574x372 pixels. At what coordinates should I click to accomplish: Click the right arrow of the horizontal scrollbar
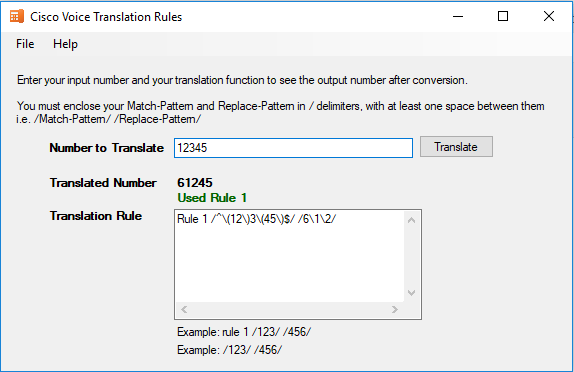click(395, 310)
